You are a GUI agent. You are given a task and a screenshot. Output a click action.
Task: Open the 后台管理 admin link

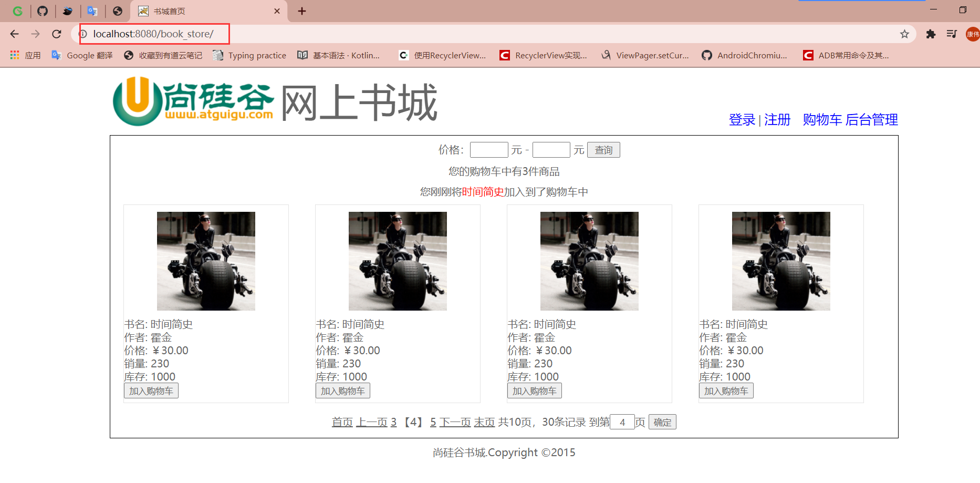[871, 120]
